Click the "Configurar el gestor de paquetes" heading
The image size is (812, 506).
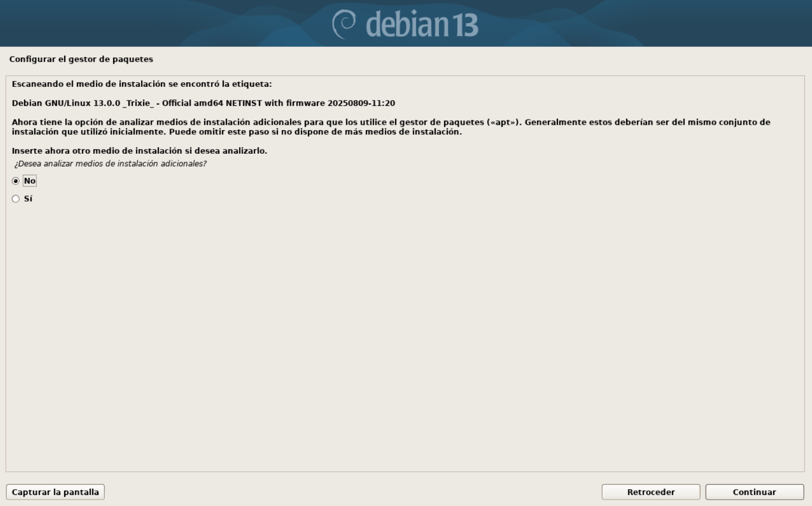click(81, 59)
